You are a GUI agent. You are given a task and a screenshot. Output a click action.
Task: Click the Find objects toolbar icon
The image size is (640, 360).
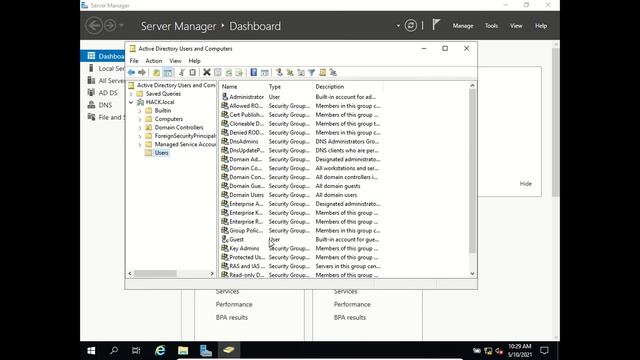322,73
